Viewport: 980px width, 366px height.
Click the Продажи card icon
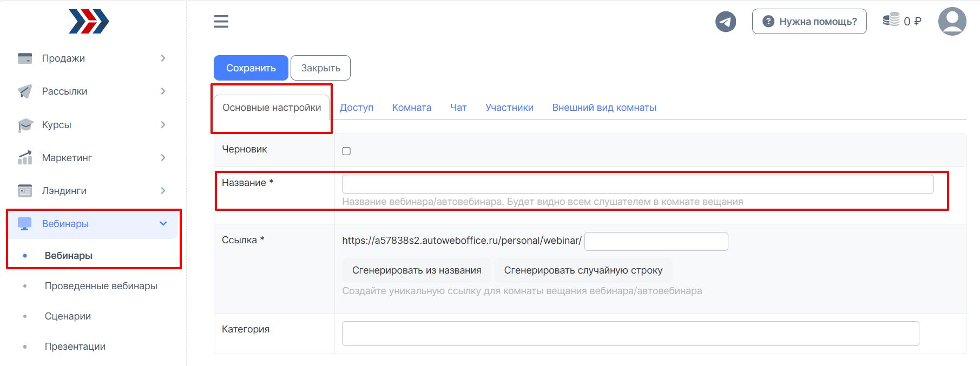(x=25, y=58)
